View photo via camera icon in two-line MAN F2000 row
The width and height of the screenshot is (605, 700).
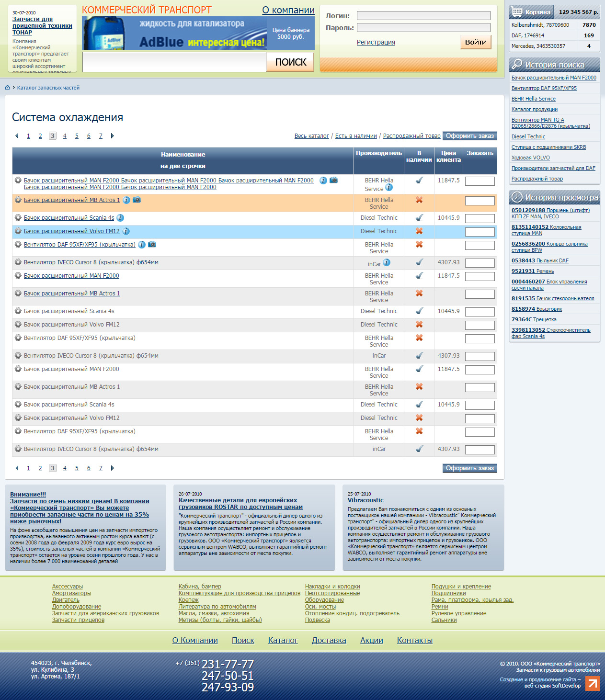(334, 180)
